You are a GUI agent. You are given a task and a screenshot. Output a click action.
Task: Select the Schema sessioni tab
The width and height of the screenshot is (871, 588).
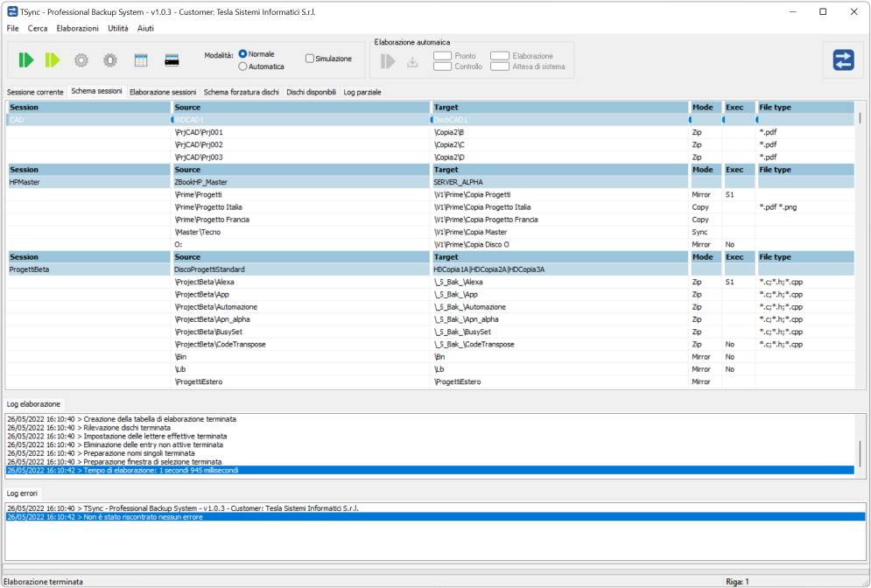pyautogui.click(x=96, y=91)
